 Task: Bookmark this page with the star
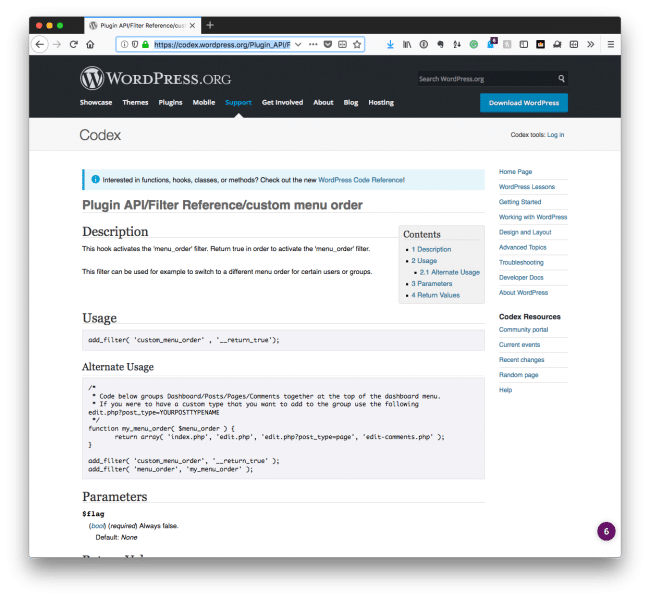[357, 44]
